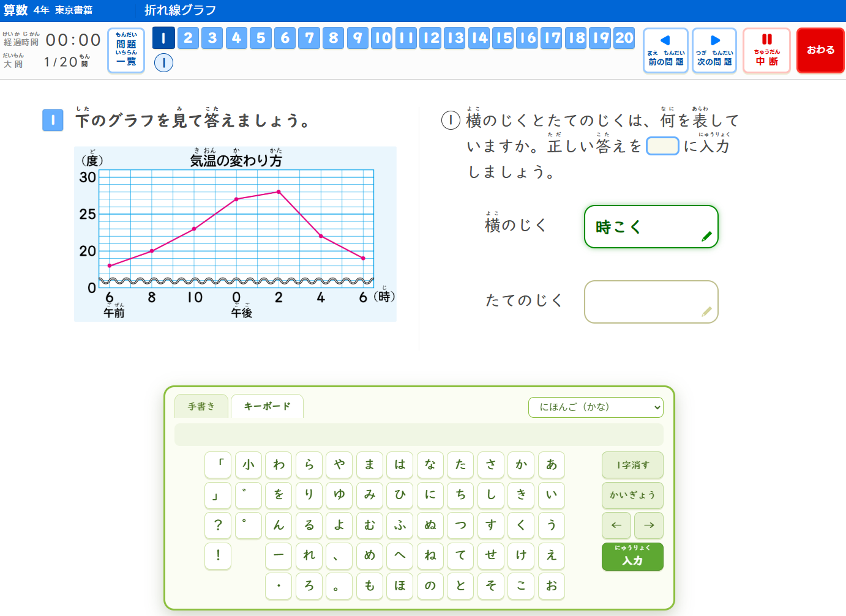The height and width of the screenshot is (616, 846).
Task: Select current question 1 tile
Action: [163, 38]
